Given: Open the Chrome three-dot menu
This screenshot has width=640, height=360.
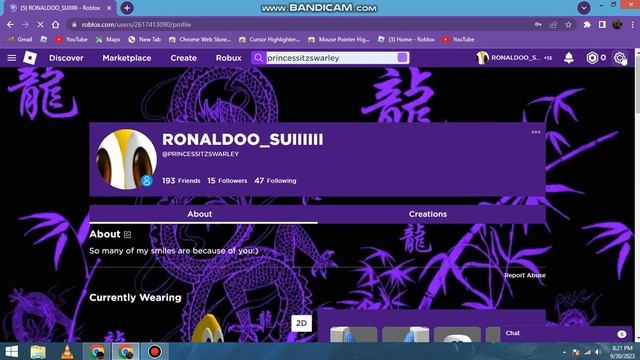Looking at the screenshot, I should coord(633,24).
